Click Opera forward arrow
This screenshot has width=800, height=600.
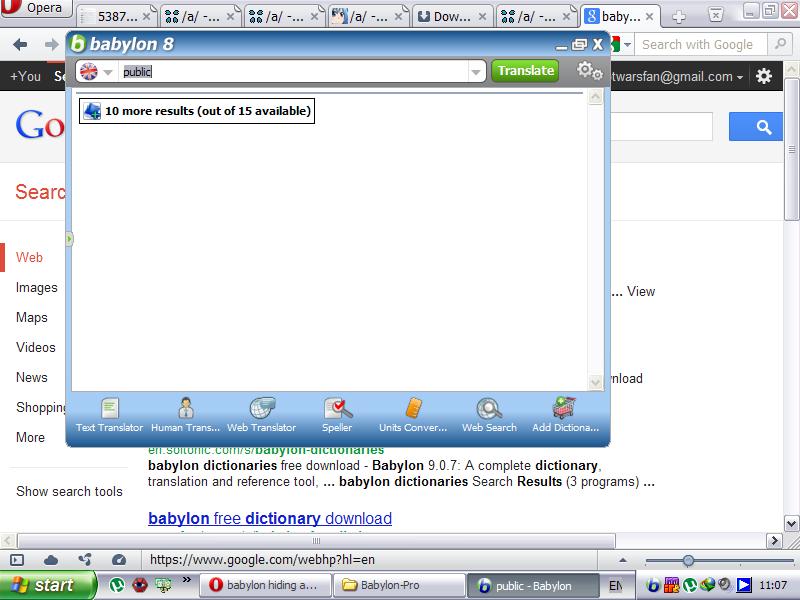[x=52, y=45]
